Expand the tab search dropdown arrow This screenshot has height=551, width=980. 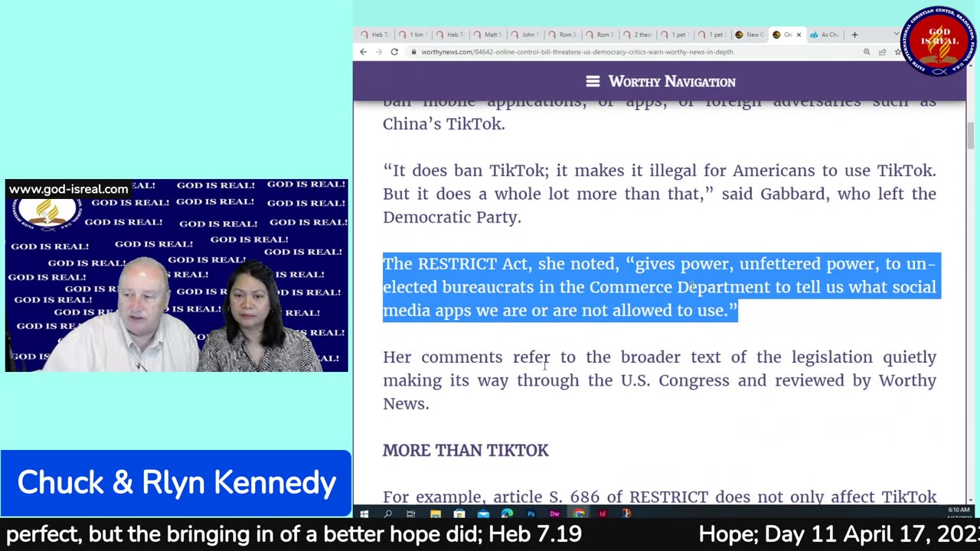coord(897,34)
